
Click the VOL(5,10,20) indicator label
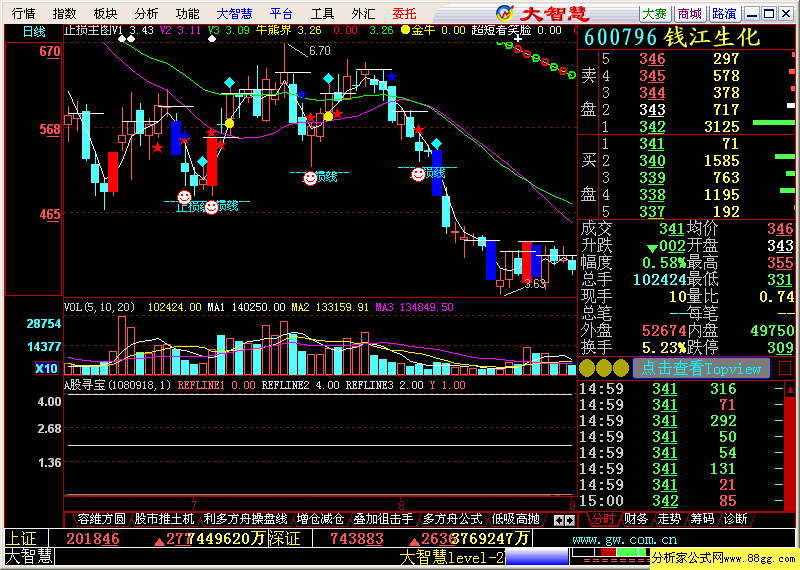pos(99,307)
